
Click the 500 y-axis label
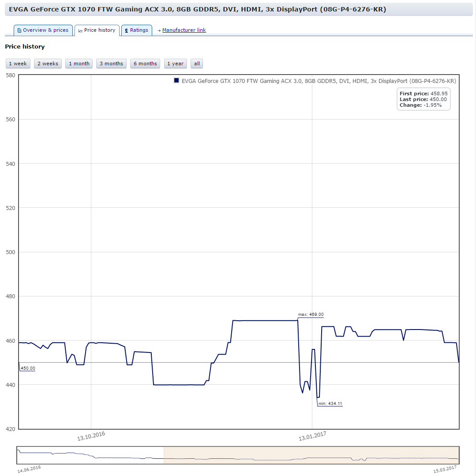[x=11, y=252]
